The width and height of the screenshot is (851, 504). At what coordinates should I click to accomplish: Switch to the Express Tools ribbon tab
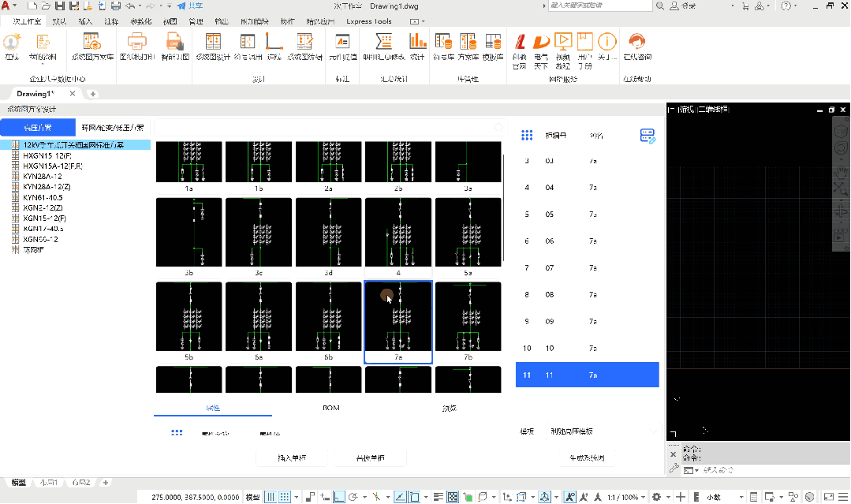369,22
